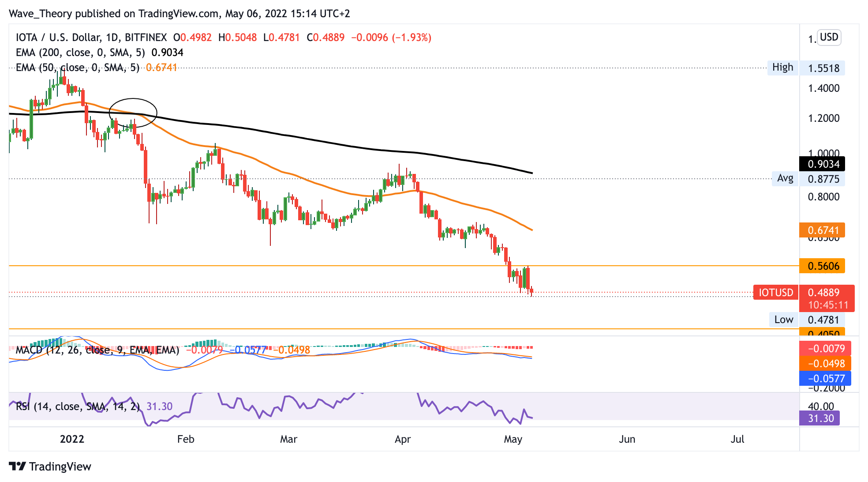Select the EMA 200 indicator legend

80,53
